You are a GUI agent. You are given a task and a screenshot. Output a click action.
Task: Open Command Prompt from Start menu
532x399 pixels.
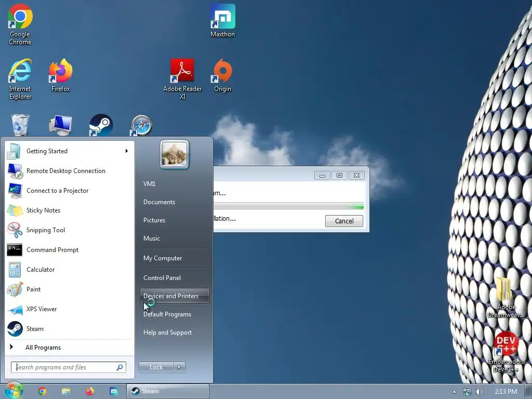(x=68, y=250)
